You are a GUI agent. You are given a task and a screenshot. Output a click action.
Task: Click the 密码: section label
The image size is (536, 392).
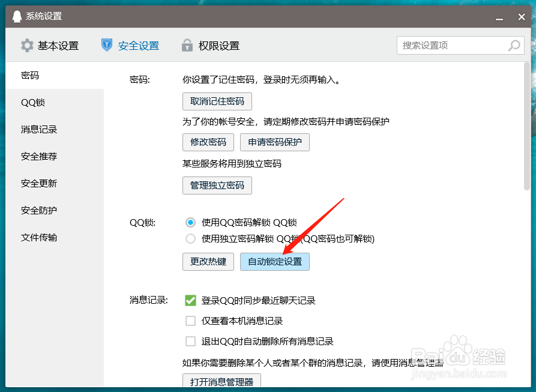click(x=139, y=80)
